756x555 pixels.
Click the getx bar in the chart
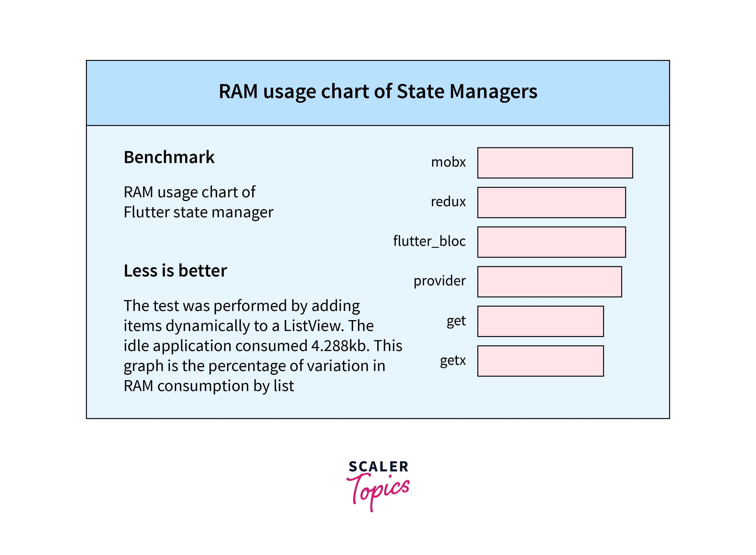coord(540,361)
